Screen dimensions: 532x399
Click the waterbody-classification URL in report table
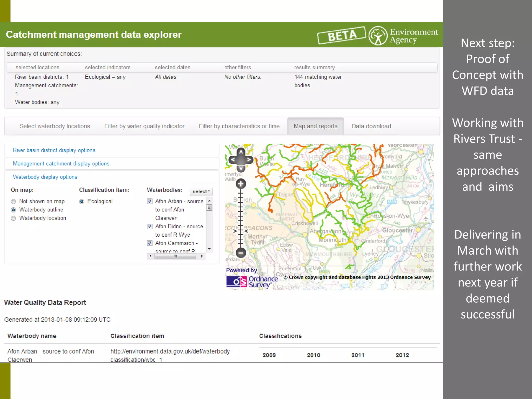click(171, 355)
